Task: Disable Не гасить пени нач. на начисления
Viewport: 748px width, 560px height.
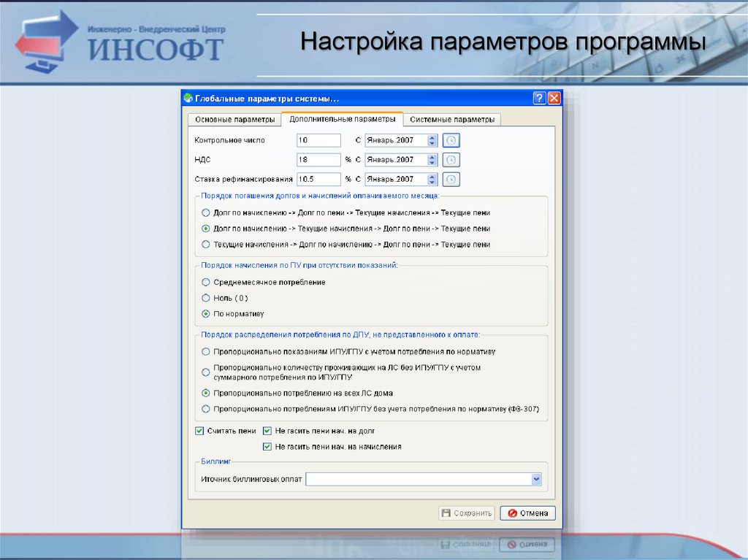Action: coord(267,446)
